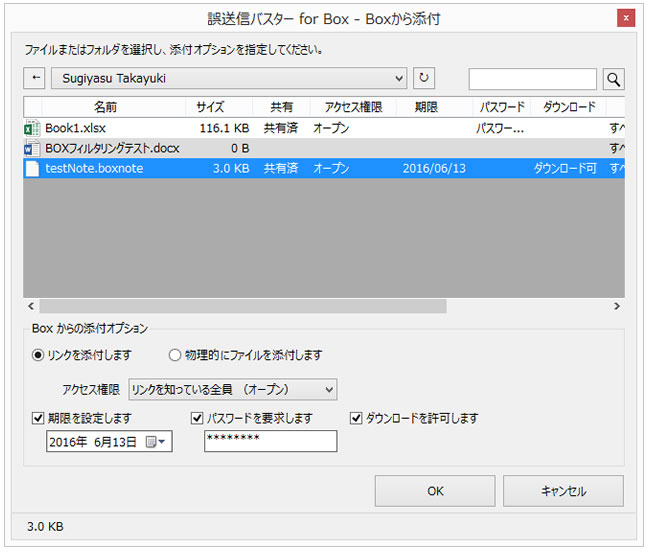The width and height of the screenshot is (650, 558).
Task: Open the calendar picker in date field
Action: [x=155, y=442]
